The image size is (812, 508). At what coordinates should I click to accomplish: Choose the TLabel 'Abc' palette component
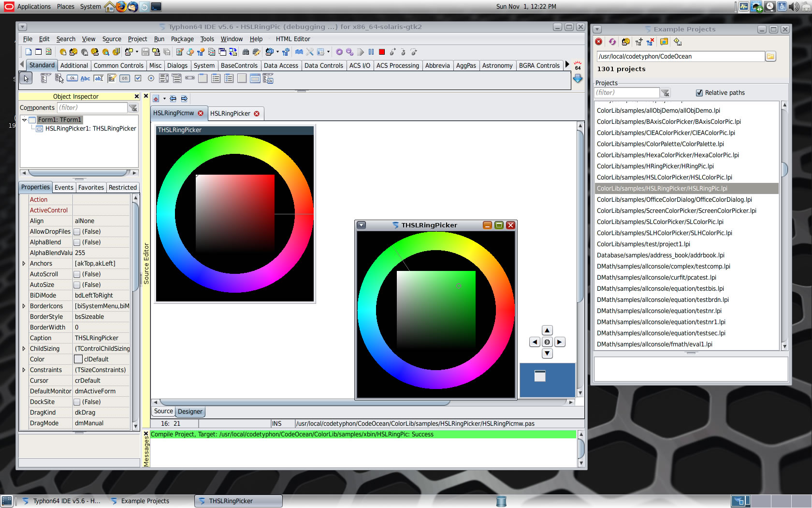[85, 78]
